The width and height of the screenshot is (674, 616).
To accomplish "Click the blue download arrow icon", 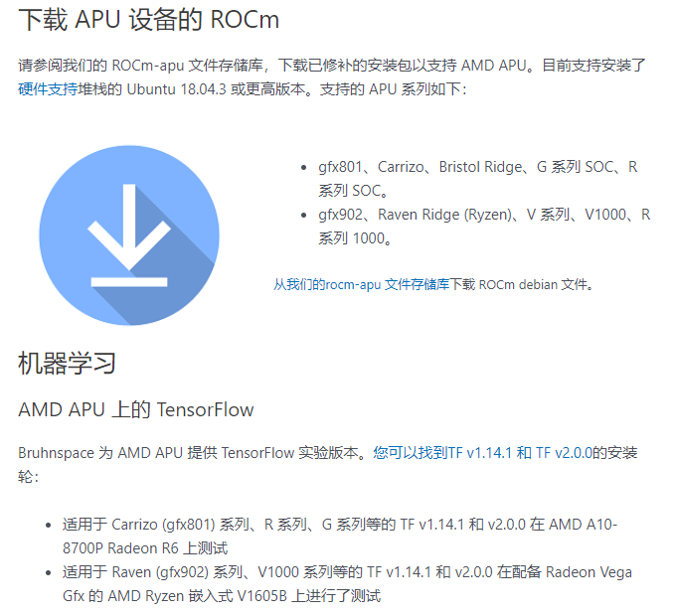I will [129, 235].
